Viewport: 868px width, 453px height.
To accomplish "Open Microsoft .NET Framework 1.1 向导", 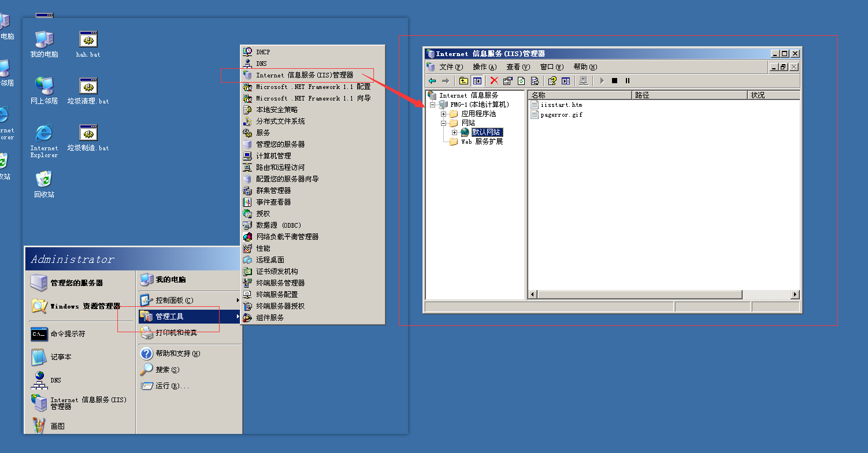I will click(313, 98).
